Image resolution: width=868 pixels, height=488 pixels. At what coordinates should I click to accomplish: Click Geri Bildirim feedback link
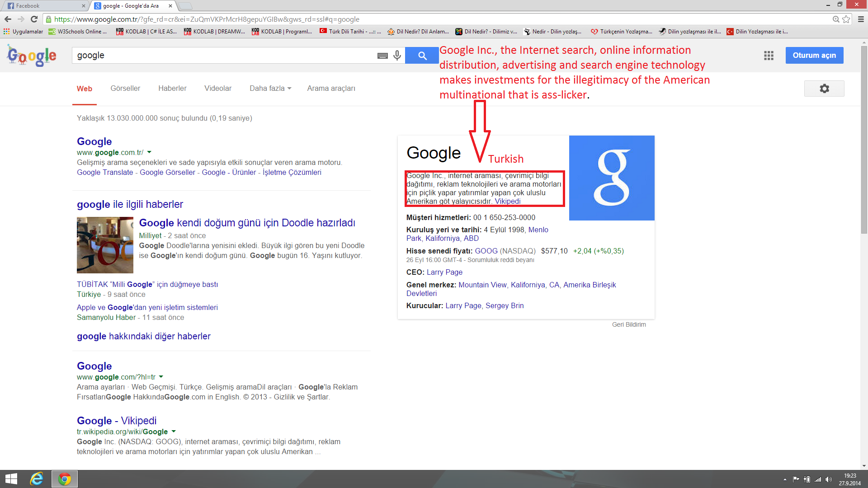(x=629, y=324)
